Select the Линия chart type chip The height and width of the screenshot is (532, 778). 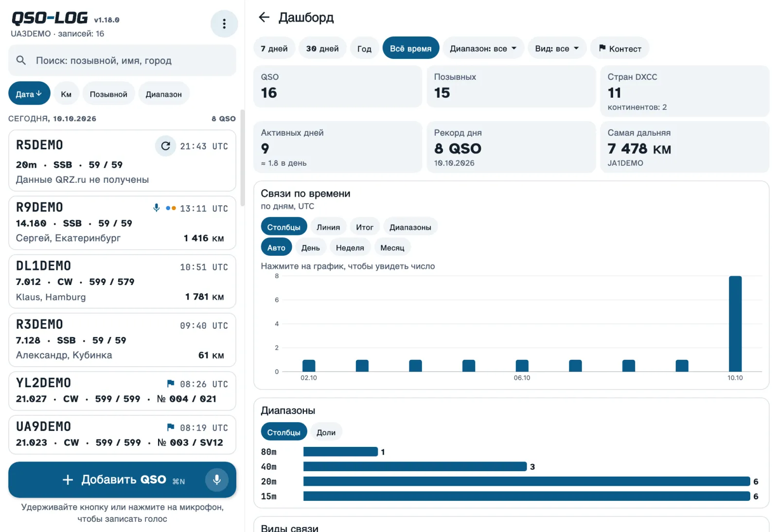click(328, 227)
